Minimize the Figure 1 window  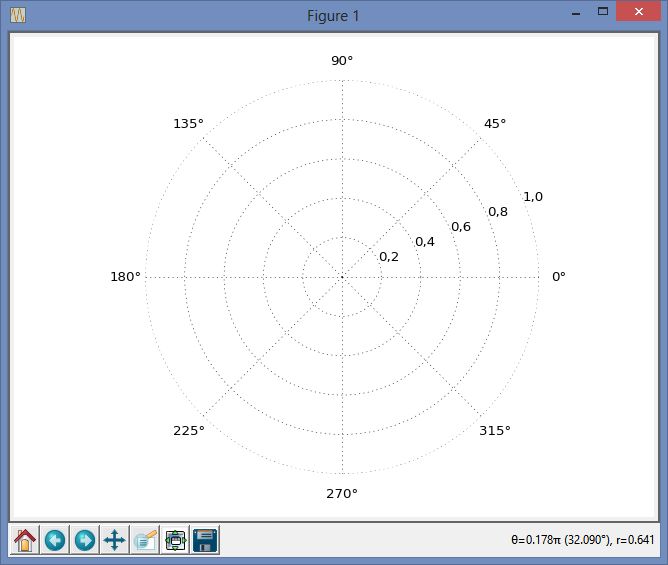tap(576, 12)
